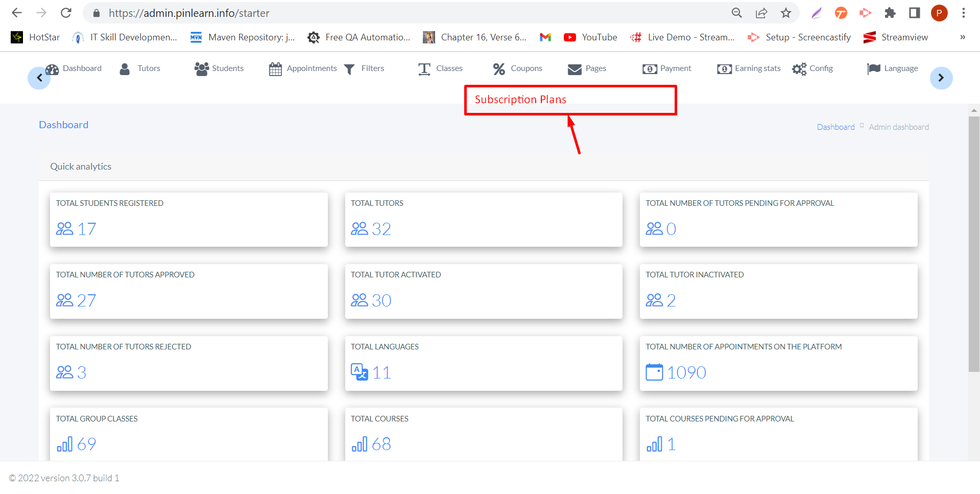Click the Coupons percent icon

(x=499, y=69)
